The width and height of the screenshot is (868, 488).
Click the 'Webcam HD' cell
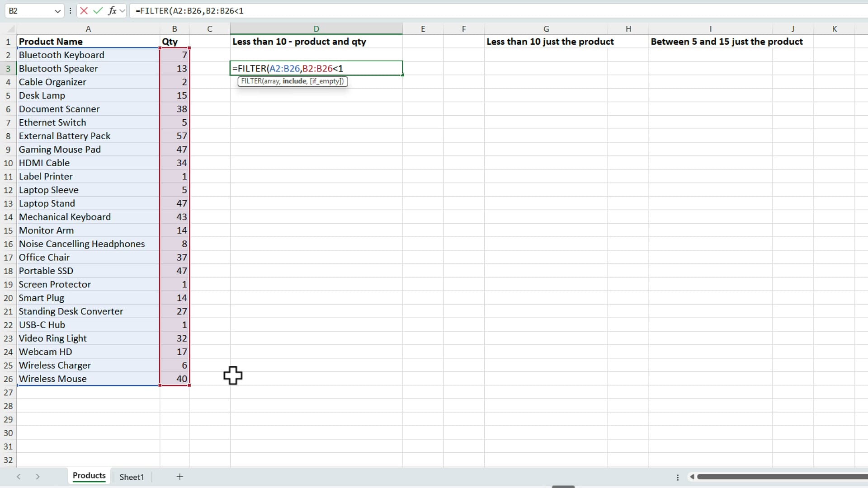(x=88, y=352)
